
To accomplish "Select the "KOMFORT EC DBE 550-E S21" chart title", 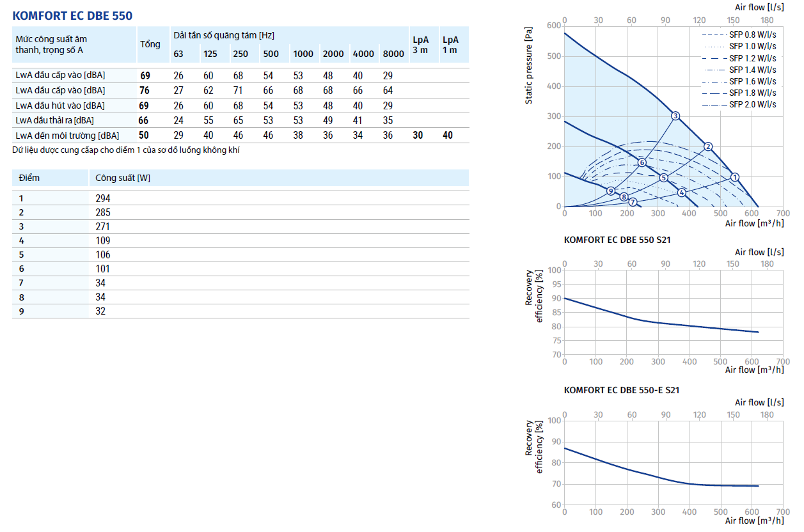I will (622, 390).
